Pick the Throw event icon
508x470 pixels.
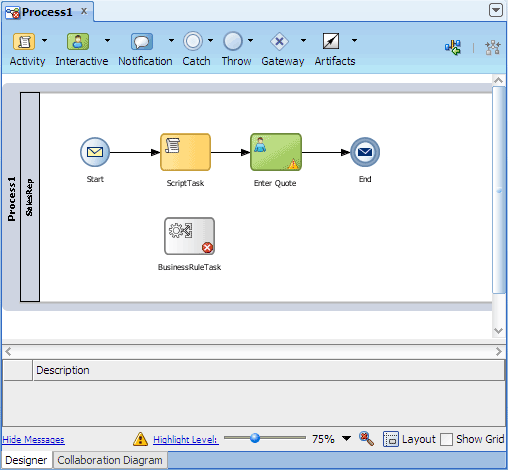[233, 41]
